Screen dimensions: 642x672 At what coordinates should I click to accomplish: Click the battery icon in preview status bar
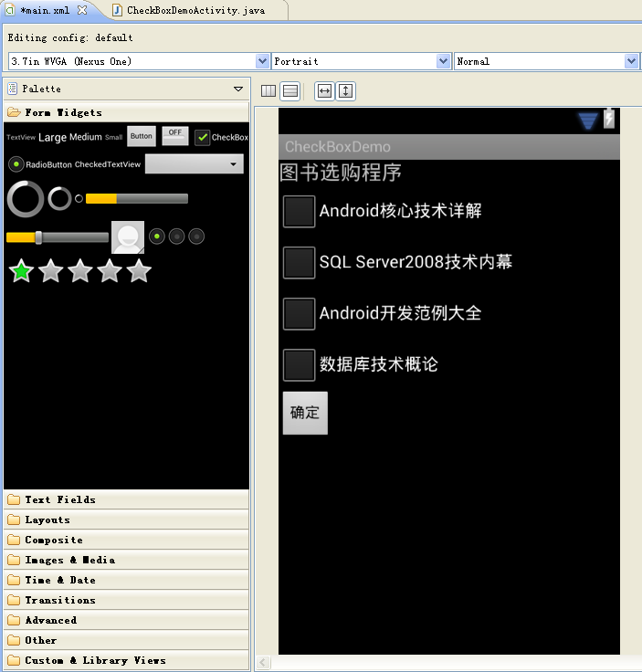(609, 119)
